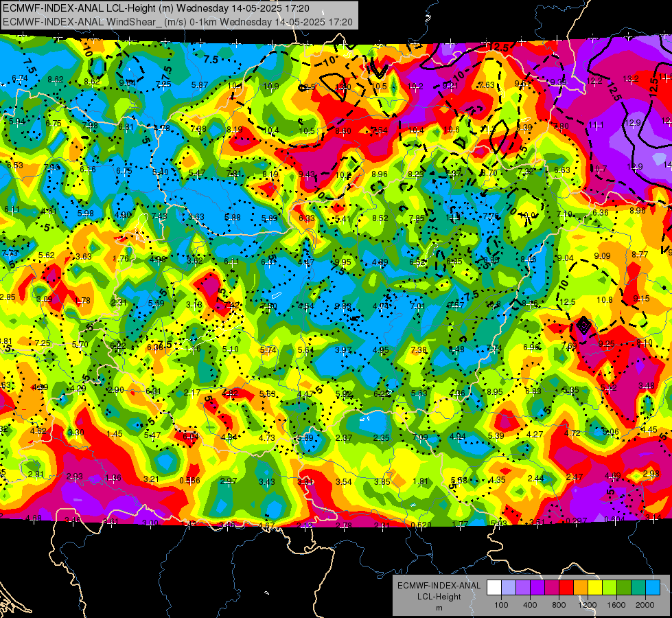Screen dimensions: 672x618
Task: Click the legend heading 'ECMWF-INDEX-ANAL'
Action: pos(439,586)
